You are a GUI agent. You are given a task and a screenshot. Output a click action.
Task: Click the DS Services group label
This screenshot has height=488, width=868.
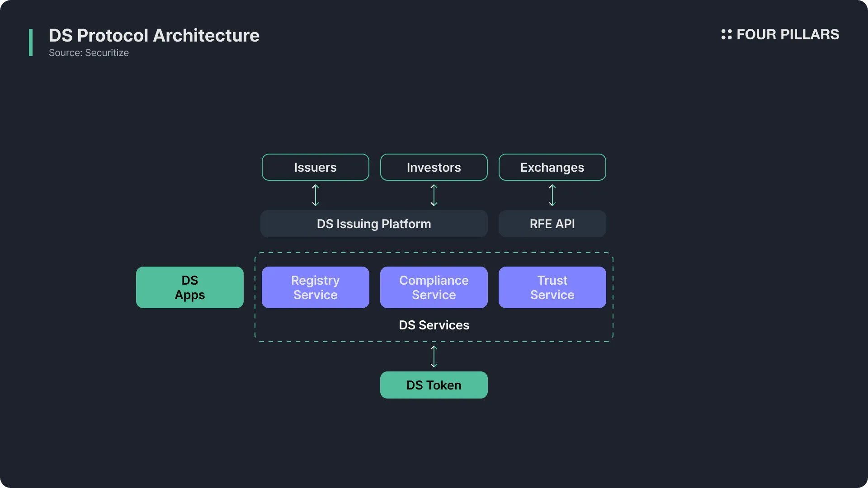[434, 325]
